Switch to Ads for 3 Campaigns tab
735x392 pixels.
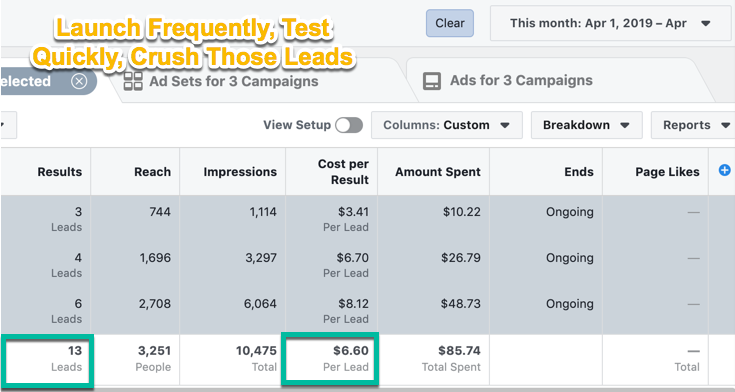(521, 81)
